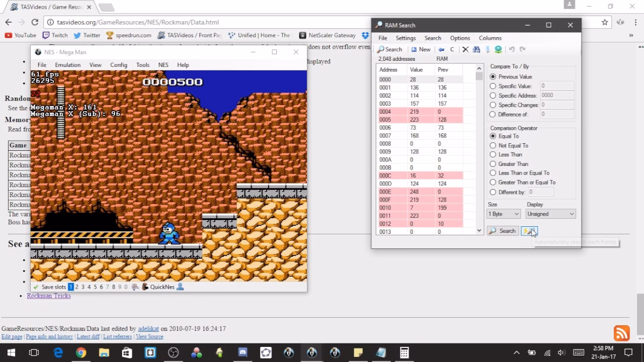Image resolution: width=644 pixels, height=362 pixels.
Task: Open the 'Edit page' link
Action: [12, 337]
